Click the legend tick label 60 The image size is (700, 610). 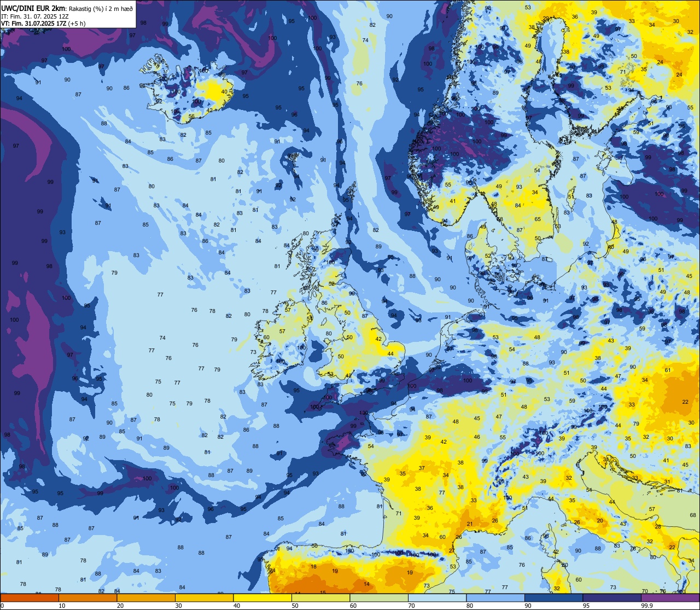[x=353, y=606]
